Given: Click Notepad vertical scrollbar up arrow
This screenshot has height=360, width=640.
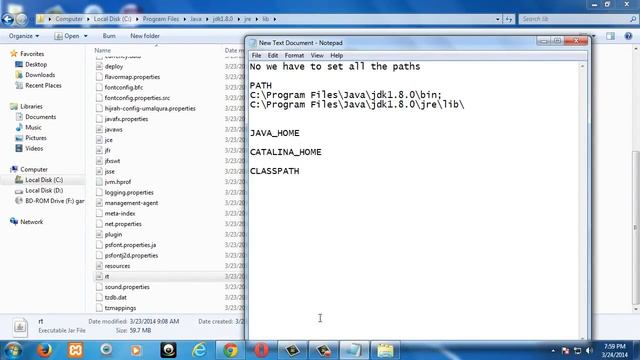Looking at the screenshot, I should 582,66.
